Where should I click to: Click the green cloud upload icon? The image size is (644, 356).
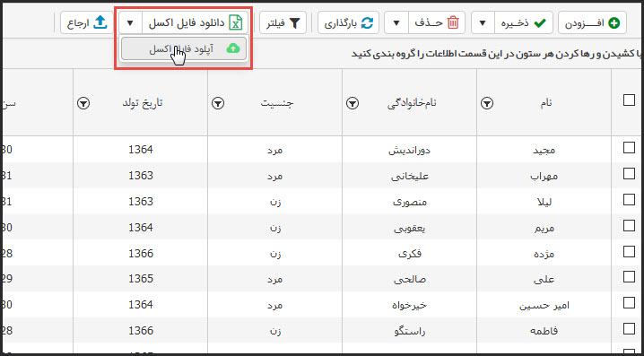(233, 48)
